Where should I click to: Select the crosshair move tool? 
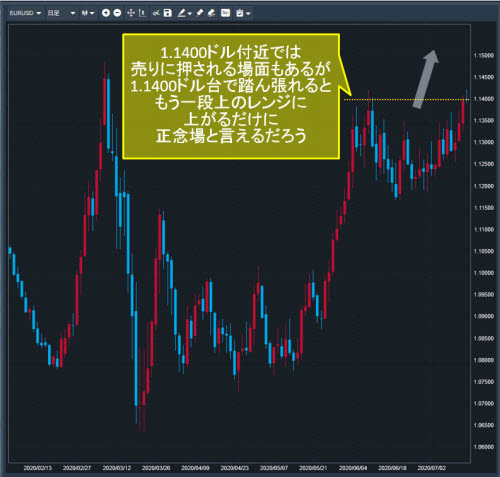point(131,13)
